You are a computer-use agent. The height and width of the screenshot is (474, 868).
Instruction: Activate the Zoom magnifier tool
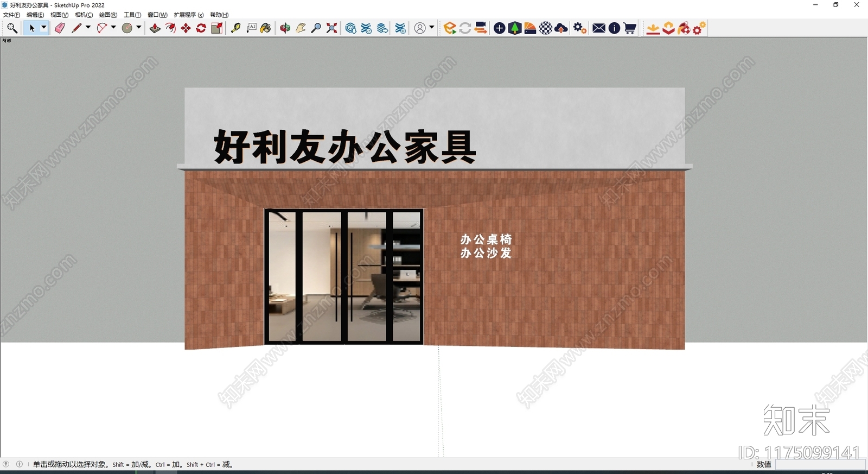point(316,28)
